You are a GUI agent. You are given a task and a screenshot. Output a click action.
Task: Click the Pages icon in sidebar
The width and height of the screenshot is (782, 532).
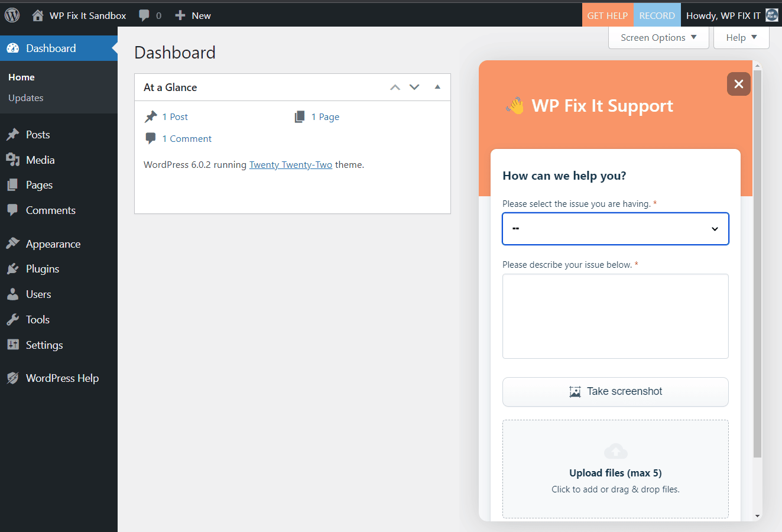(x=13, y=185)
